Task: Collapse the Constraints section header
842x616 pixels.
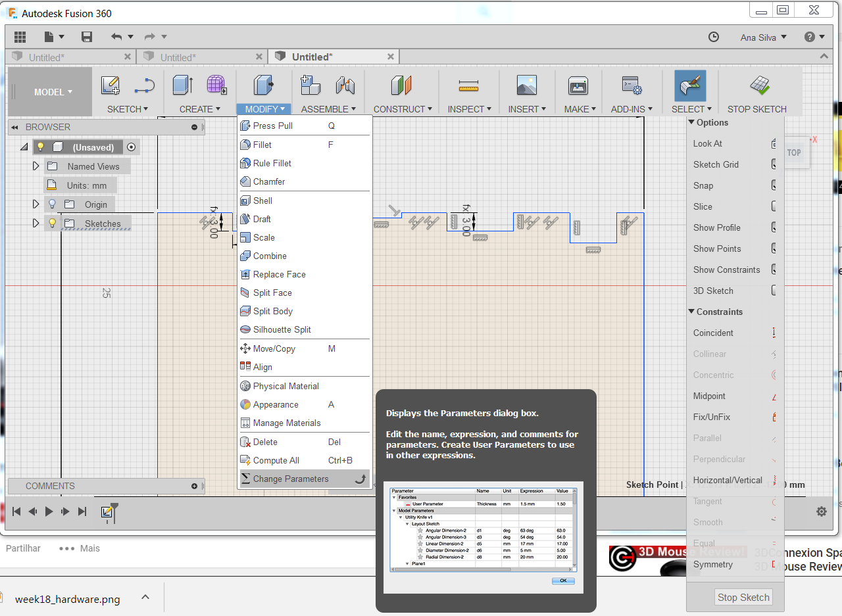Action: click(x=691, y=312)
